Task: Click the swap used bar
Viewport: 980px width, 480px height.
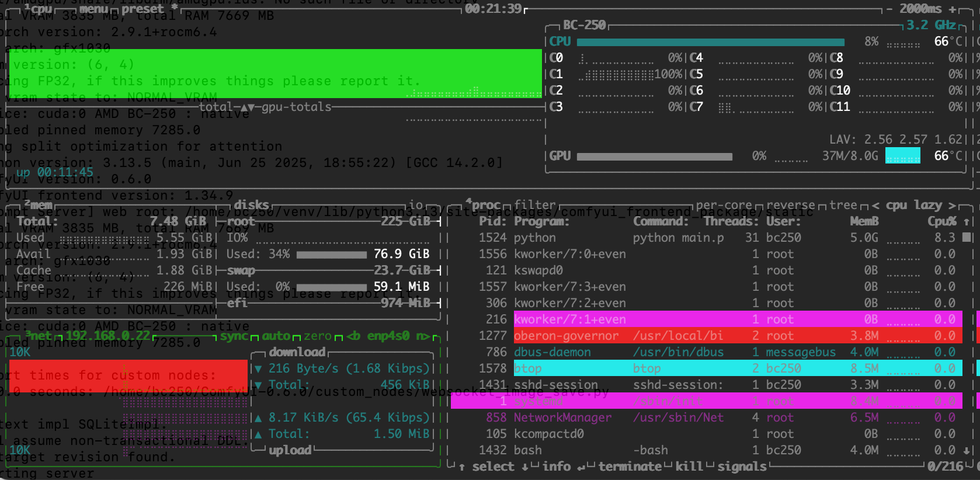Action: 332,287
